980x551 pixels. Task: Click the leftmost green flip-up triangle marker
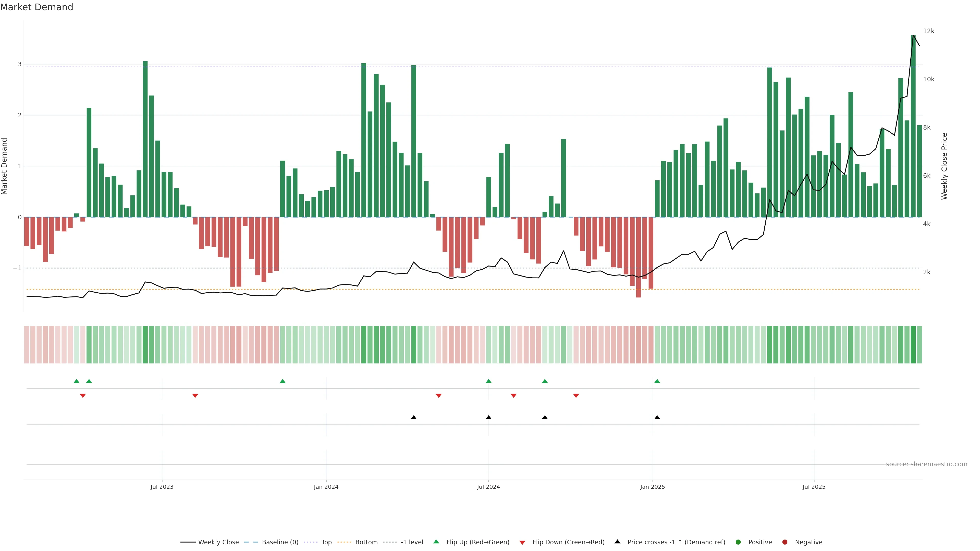[77, 381]
